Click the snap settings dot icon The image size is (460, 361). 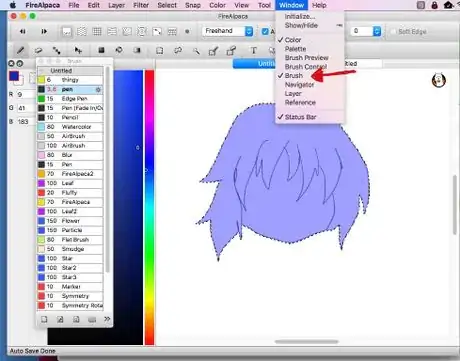coord(187,32)
